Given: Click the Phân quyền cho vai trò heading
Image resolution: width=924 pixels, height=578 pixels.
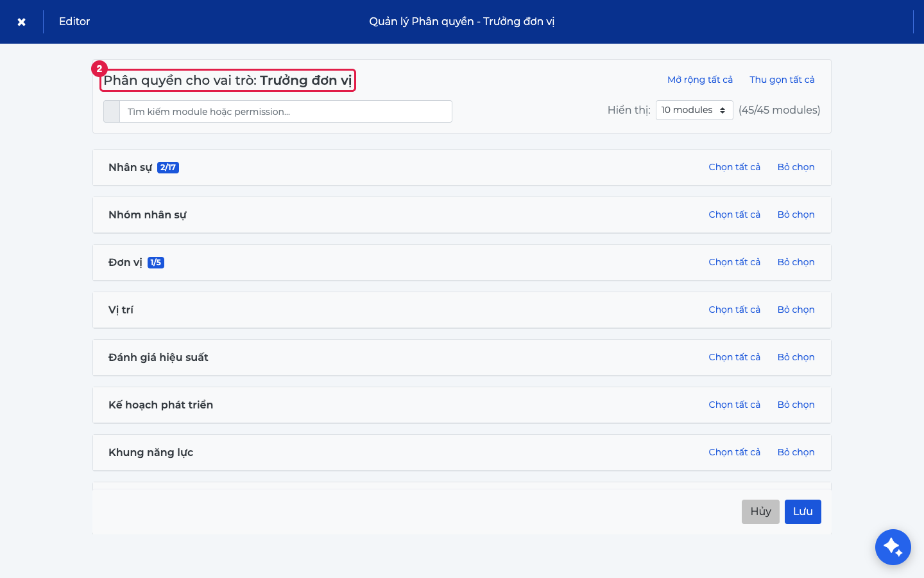Looking at the screenshot, I should pos(228,80).
